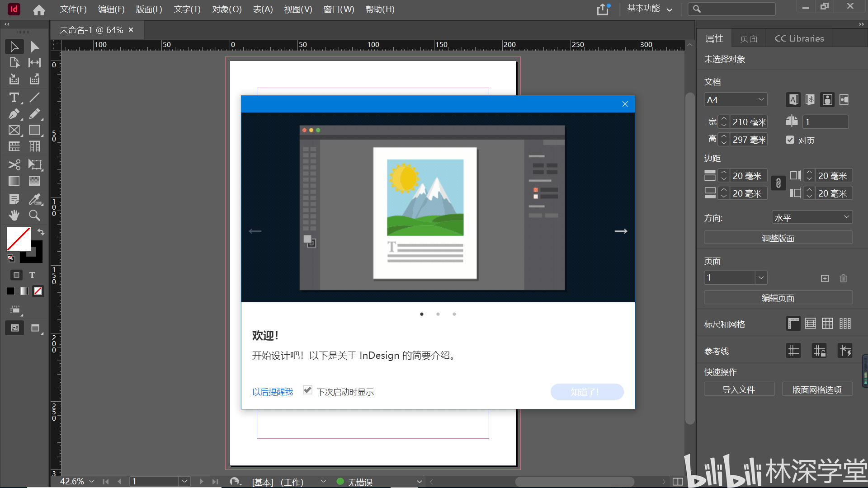This screenshot has height=488, width=868.
Task: Click the swap fill and stroke arrow
Action: pos(41,232)
